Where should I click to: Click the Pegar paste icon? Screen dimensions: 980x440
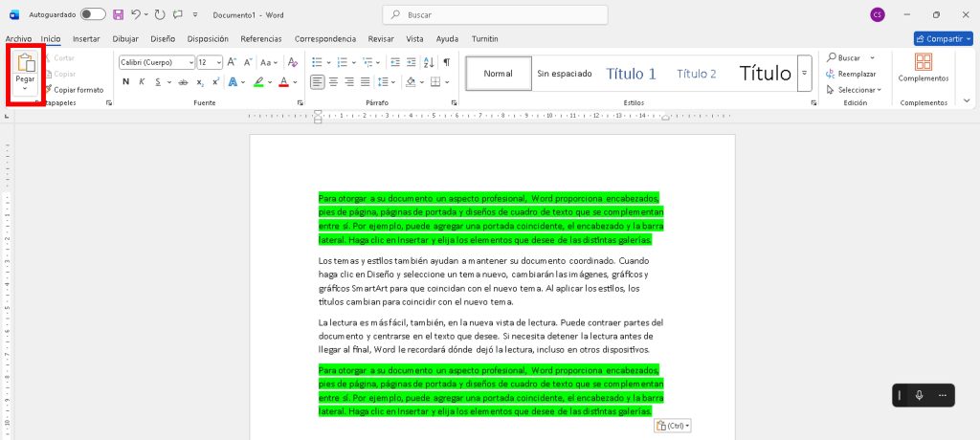[25, 63]
